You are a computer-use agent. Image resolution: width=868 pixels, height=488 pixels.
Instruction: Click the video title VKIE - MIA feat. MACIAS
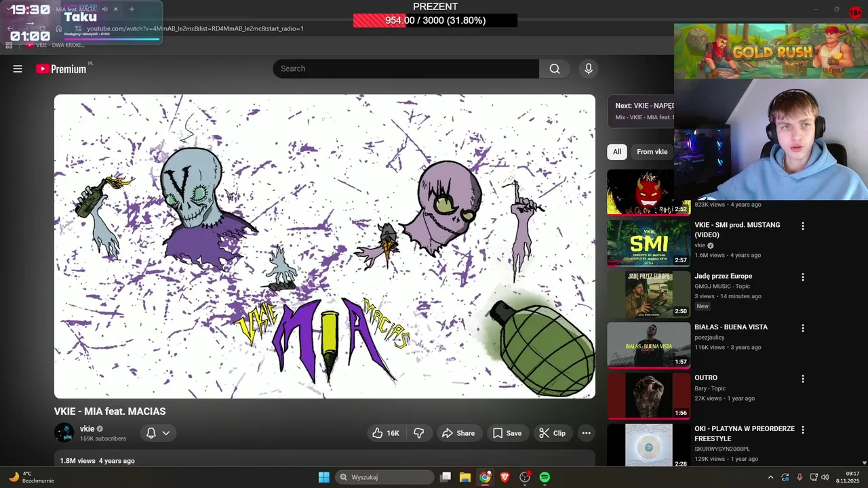pyautogui.click(x=110, y=411)
